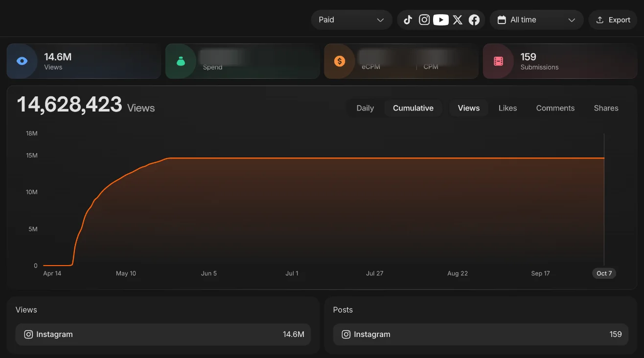Click Instagram icon in Views panel row
Screen dimensions: 644x358
pyautogui.click(x=28, y=335)
